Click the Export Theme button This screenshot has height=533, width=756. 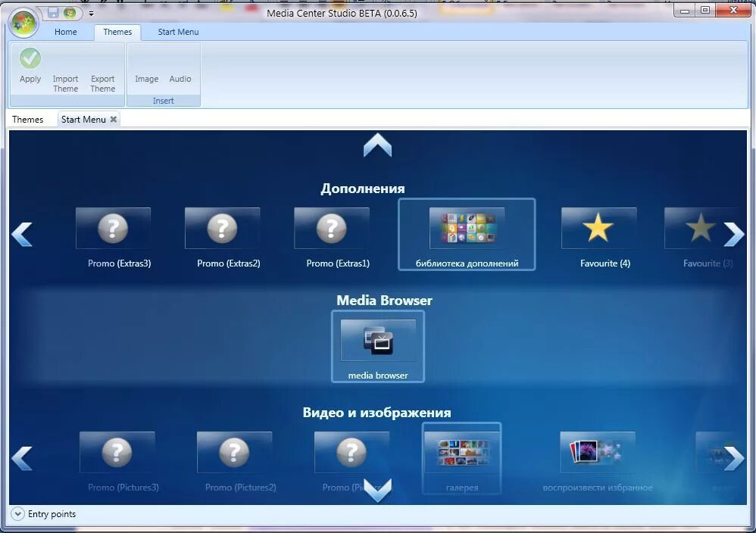point(103,83)
